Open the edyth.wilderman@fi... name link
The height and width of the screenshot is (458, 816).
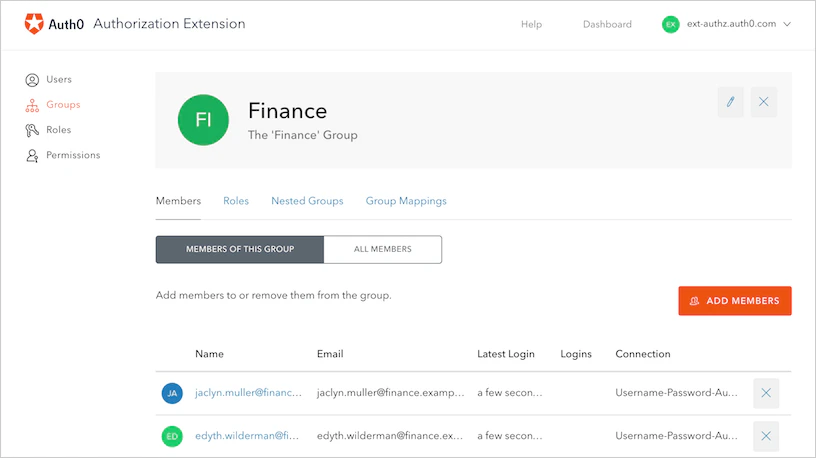point(247,436)
